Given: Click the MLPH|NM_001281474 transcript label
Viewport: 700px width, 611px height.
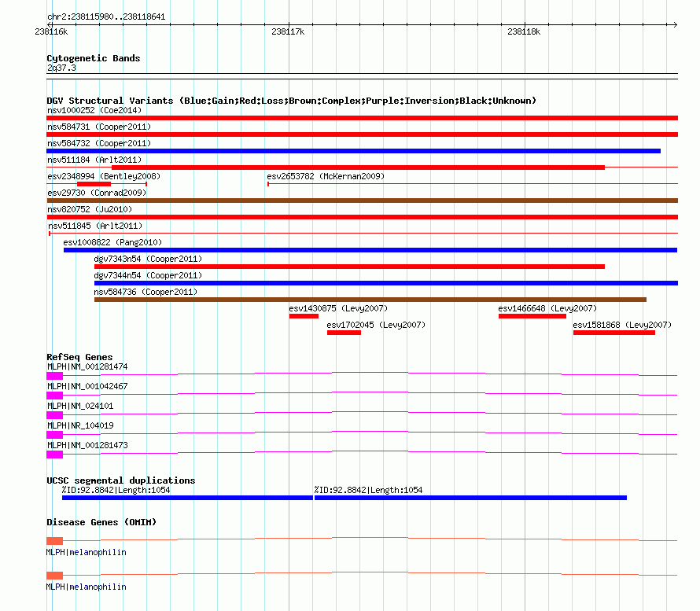Looking at the screenshot, I should pos(87,366).
